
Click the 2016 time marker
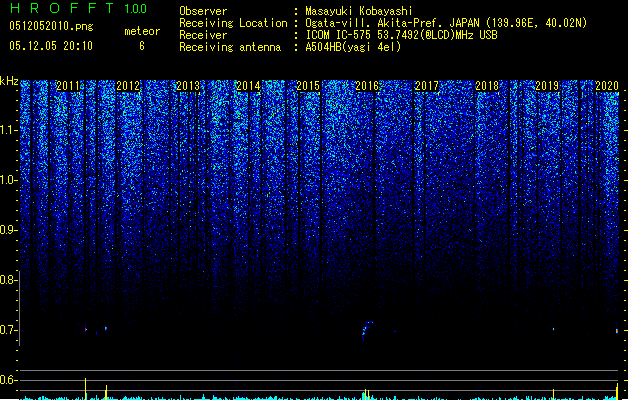367,86
